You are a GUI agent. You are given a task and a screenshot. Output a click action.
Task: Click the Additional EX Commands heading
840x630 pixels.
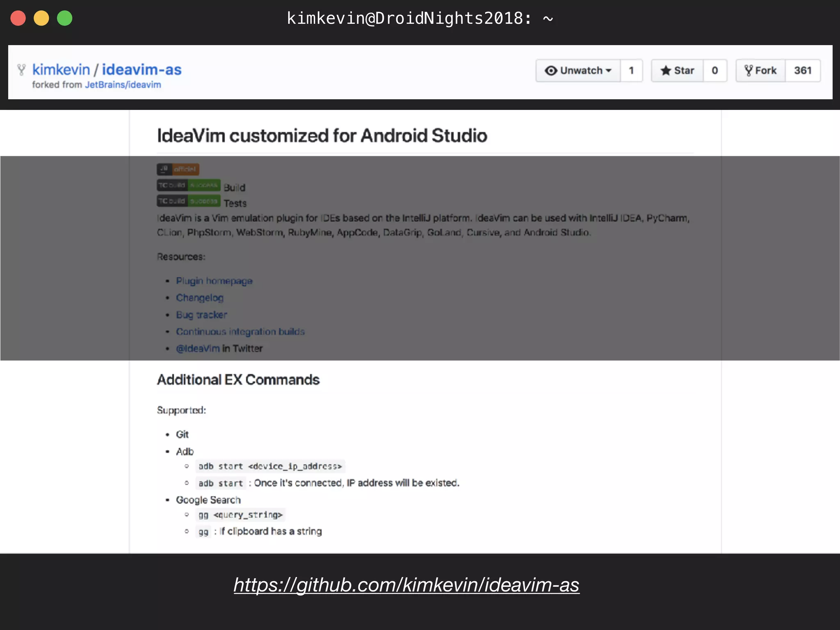[238, 380]
